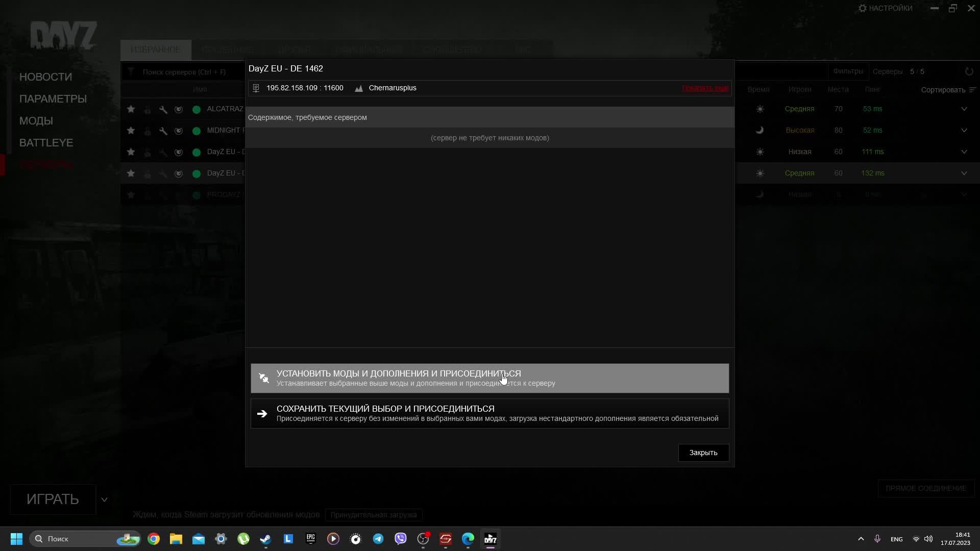Click the refresh server list icon
This screenshot has width=980, height=551.
(x=969, y=71)
